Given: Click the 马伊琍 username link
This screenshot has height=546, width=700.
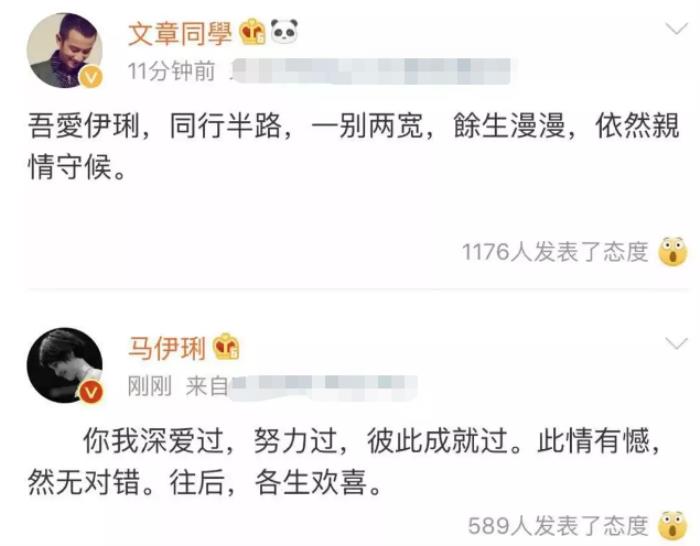Looking at the screenshot, I should pyautogui.click(x=167, y=348).
